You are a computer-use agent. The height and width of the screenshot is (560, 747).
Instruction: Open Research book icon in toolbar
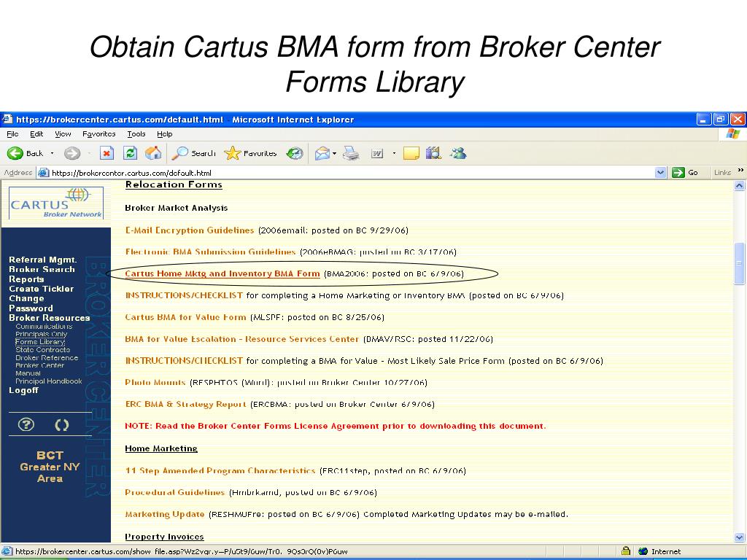pos(433,153)
